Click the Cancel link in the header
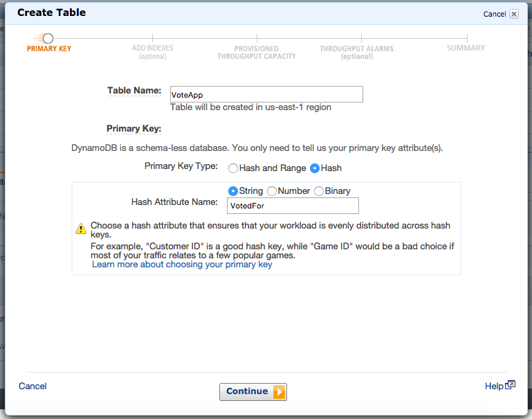 click(495, 14)
